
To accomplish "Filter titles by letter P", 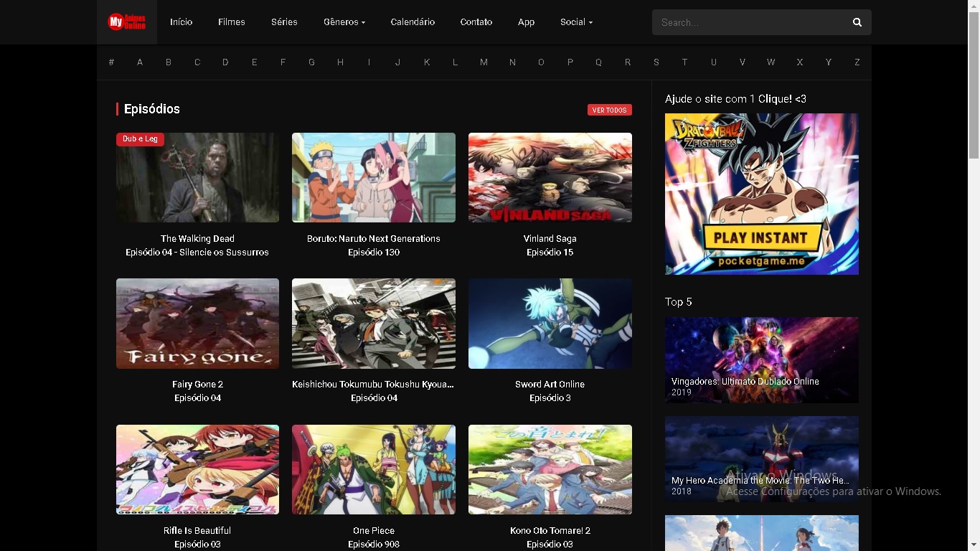I will click(x=570, y=62).
